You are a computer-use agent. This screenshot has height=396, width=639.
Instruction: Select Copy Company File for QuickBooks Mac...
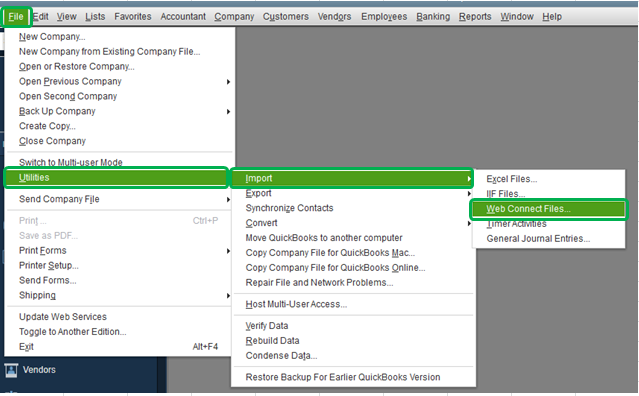353,253
